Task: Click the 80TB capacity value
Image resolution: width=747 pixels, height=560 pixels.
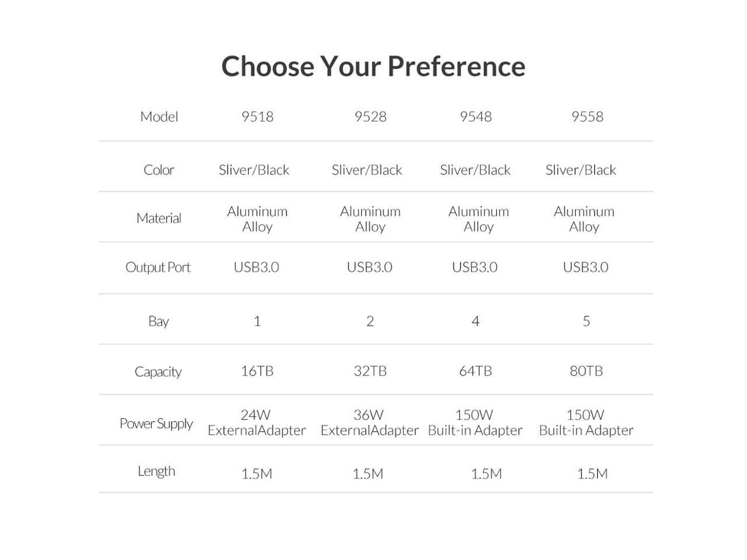Action: (x=587, y=371)
